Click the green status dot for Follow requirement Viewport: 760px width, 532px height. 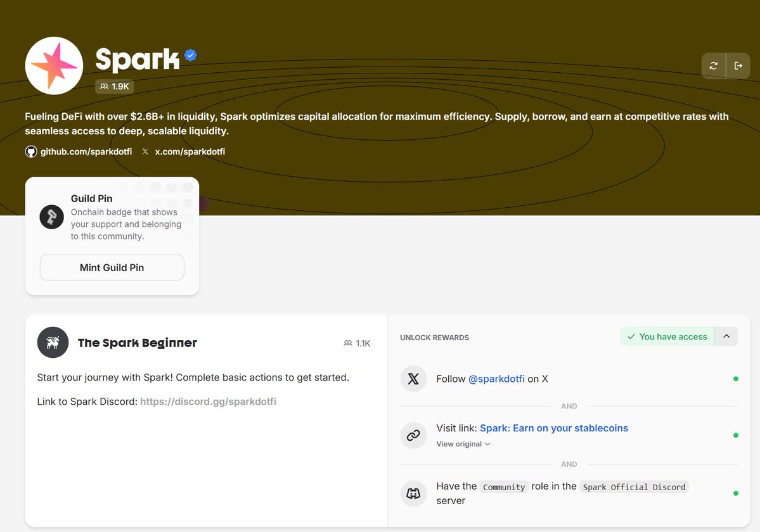(736, 379)
